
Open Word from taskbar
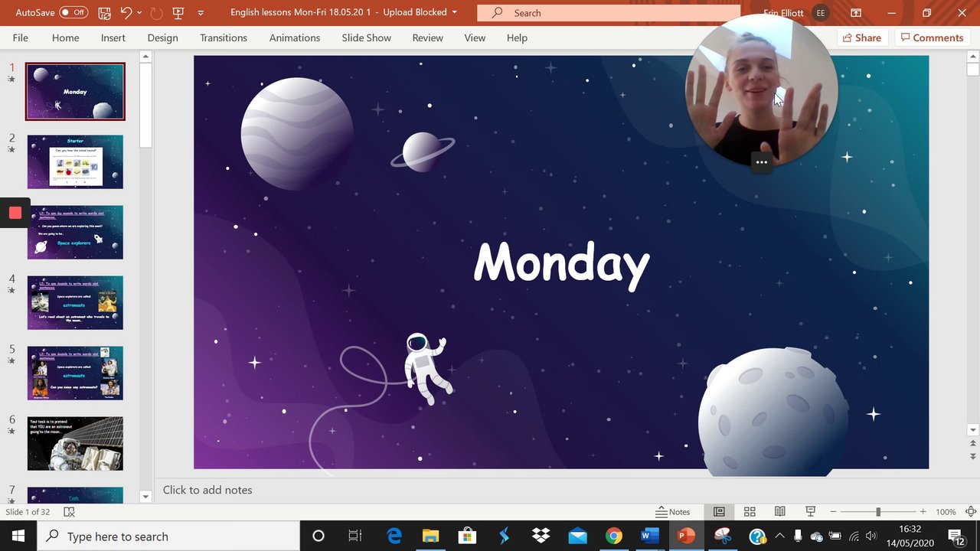coord(649,536)
